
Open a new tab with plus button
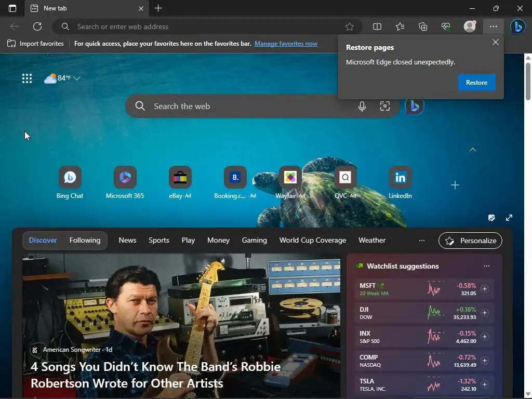(x=158, y=8)
